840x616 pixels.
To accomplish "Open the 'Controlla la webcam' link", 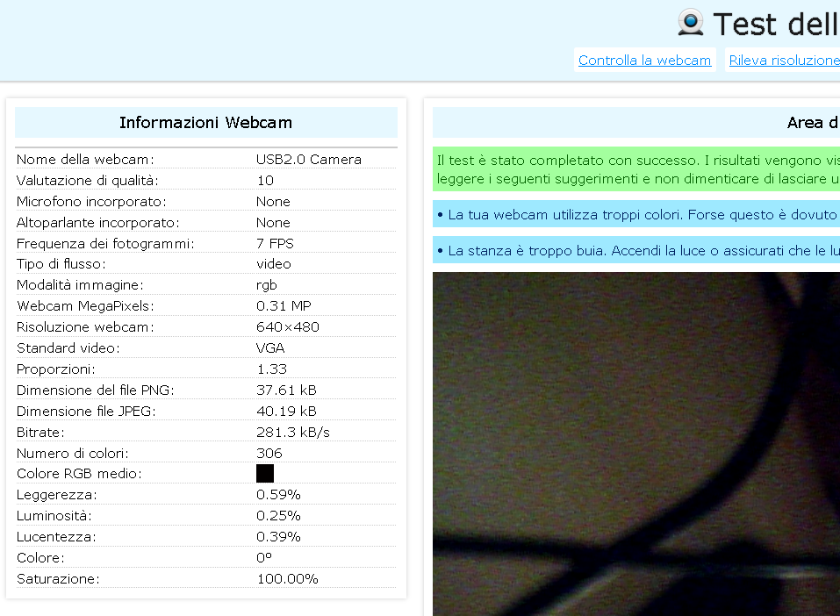I will click(644, 60).
